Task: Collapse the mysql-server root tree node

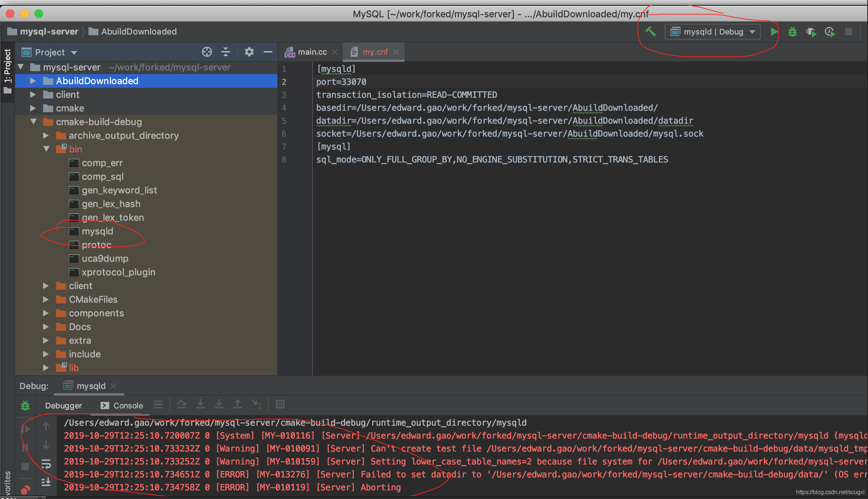Action: (x=21, y=67)
